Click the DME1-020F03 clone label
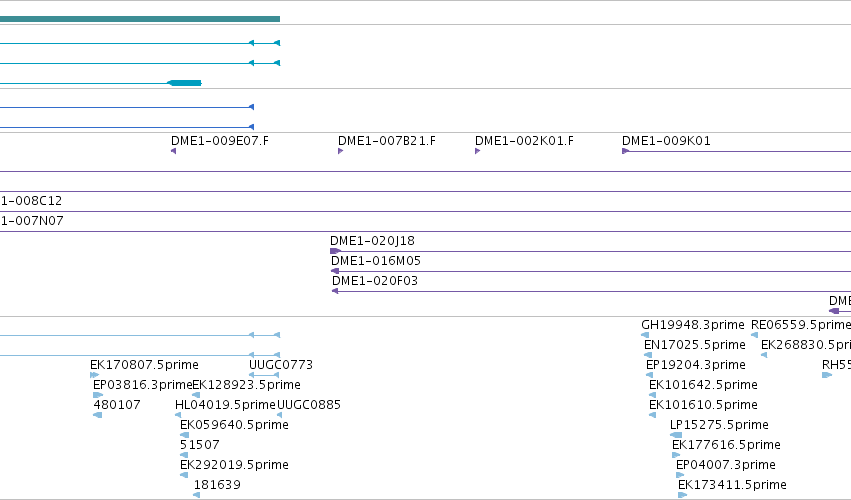Viewport: 851px width, 500px height. [x=375, y=281]
